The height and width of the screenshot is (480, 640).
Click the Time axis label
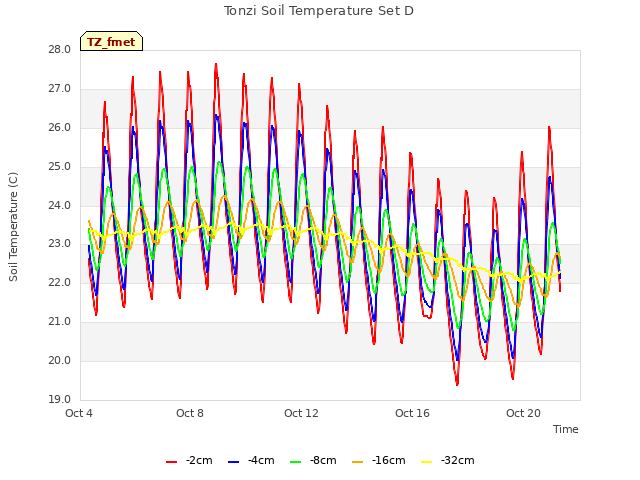coord(565,429)
